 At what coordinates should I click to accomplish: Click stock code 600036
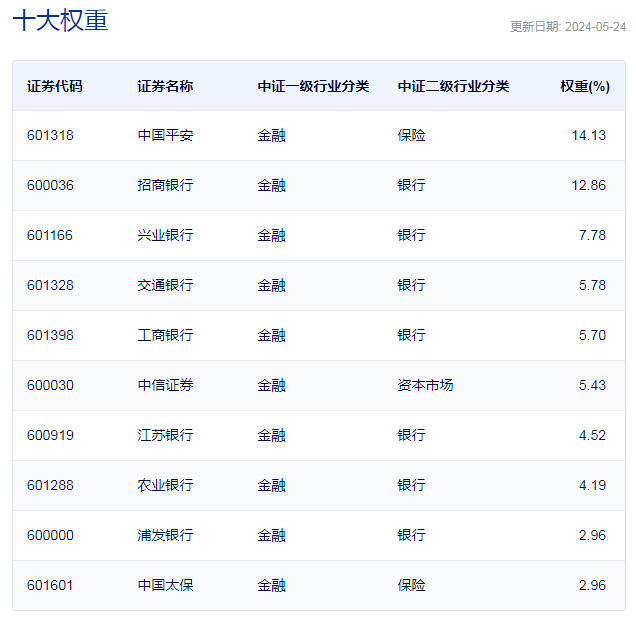pyautogui.click(x=50, y=185)
